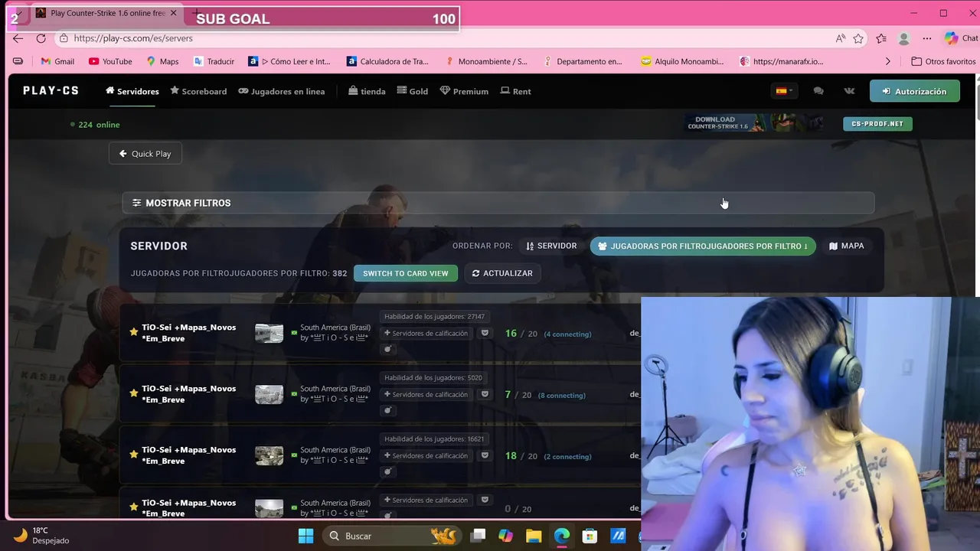
Task: Open map thumbnail of the 18/20 server
Action: point(269,455)
